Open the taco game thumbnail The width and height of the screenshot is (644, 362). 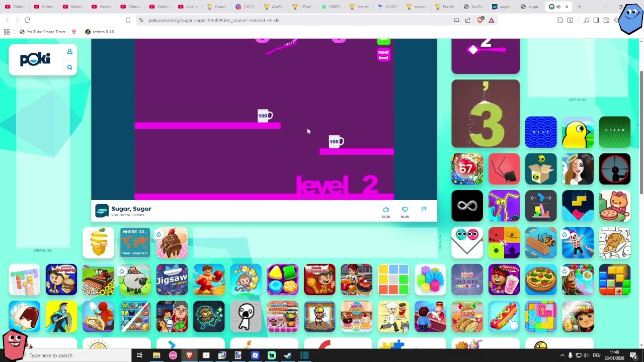pos(467,316)
